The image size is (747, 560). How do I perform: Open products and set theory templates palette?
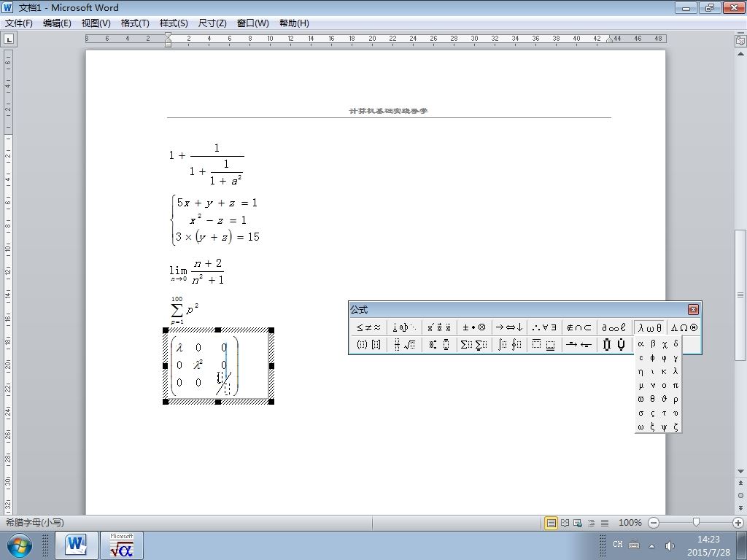coord(614,344)
